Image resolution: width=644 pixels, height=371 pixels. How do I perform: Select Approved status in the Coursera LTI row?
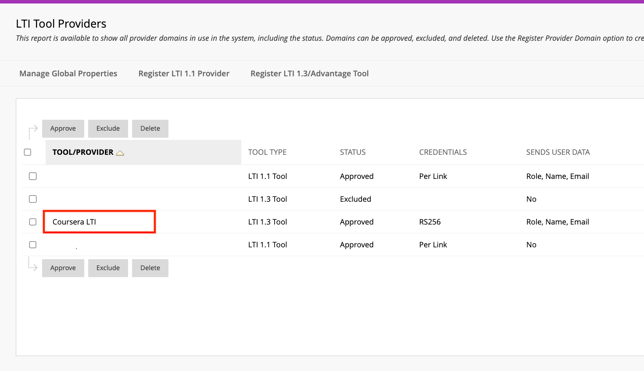[356, 222]
